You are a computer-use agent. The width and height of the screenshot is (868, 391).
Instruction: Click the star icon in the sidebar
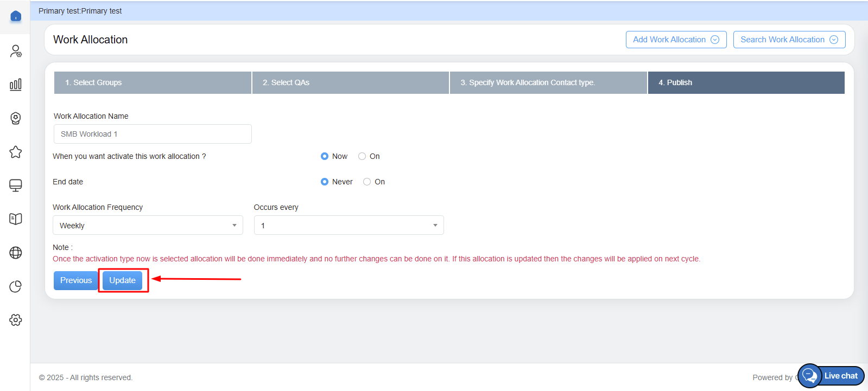[16, 152]
